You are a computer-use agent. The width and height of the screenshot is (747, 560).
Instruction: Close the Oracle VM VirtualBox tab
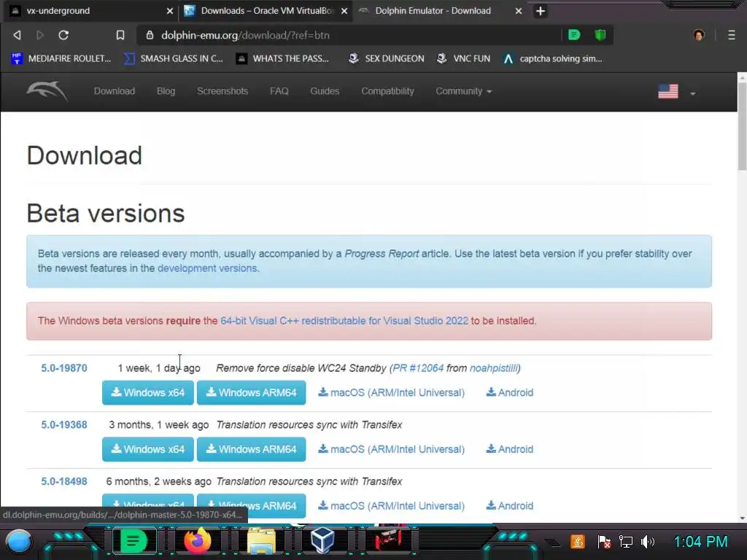[344, 11]
